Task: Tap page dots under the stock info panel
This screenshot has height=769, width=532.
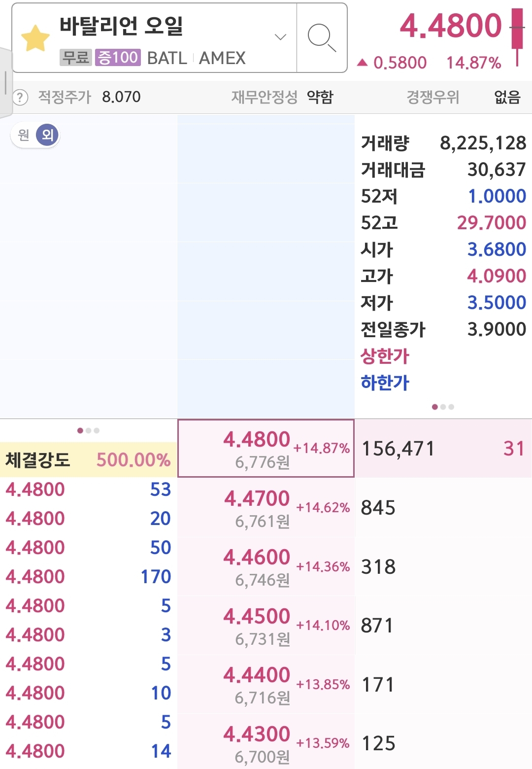Action: 442,407
